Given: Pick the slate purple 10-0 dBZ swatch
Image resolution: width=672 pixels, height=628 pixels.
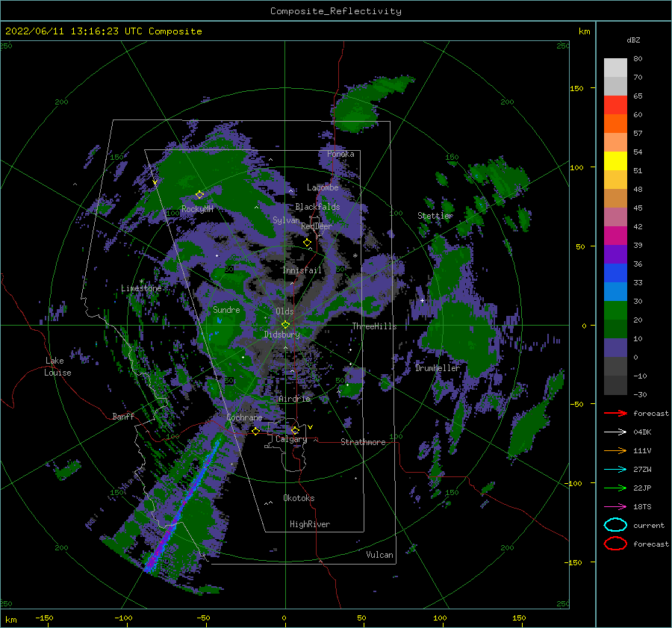Looking at the screenshot, I should (x=615, y=348).
